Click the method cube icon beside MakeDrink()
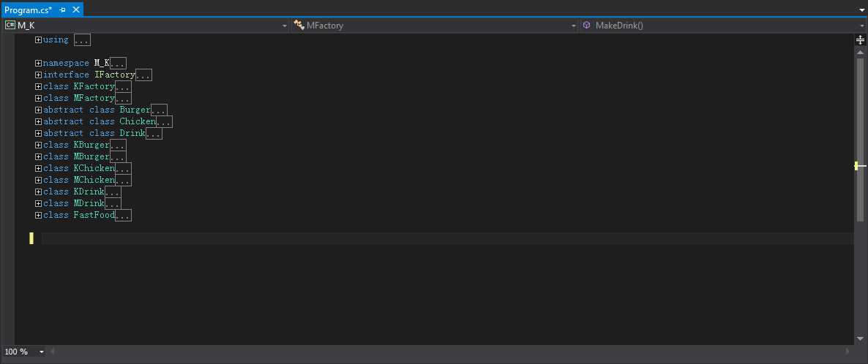The image size is (868, 364). [587, 25]
